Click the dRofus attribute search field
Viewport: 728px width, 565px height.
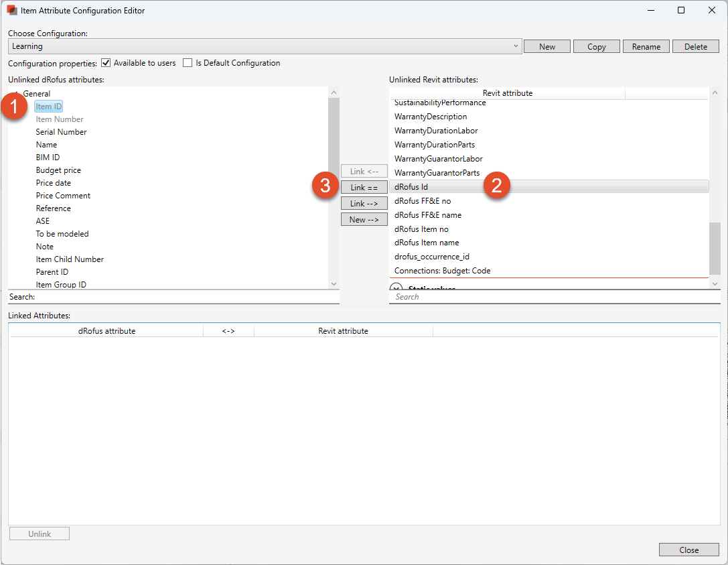181,297
